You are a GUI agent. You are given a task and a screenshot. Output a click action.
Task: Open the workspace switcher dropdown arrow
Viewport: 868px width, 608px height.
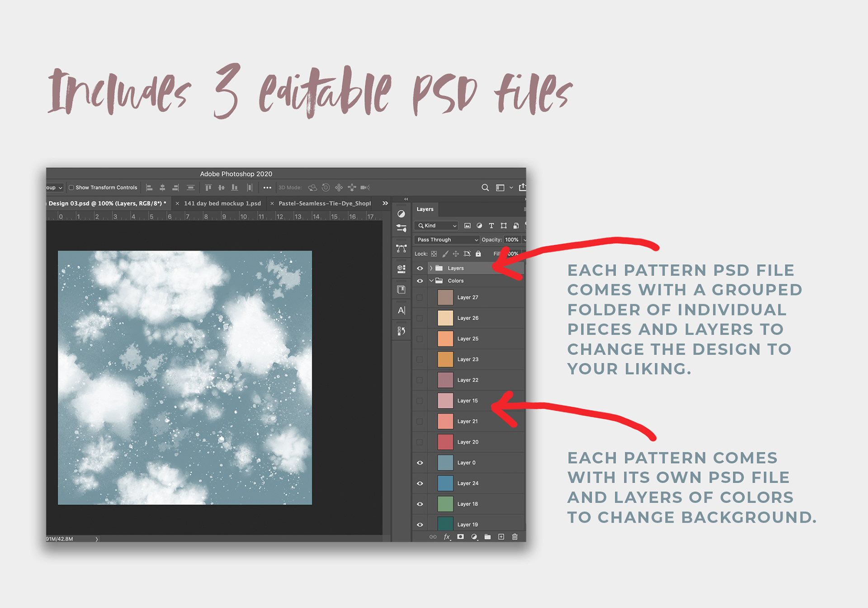[511, 188]
